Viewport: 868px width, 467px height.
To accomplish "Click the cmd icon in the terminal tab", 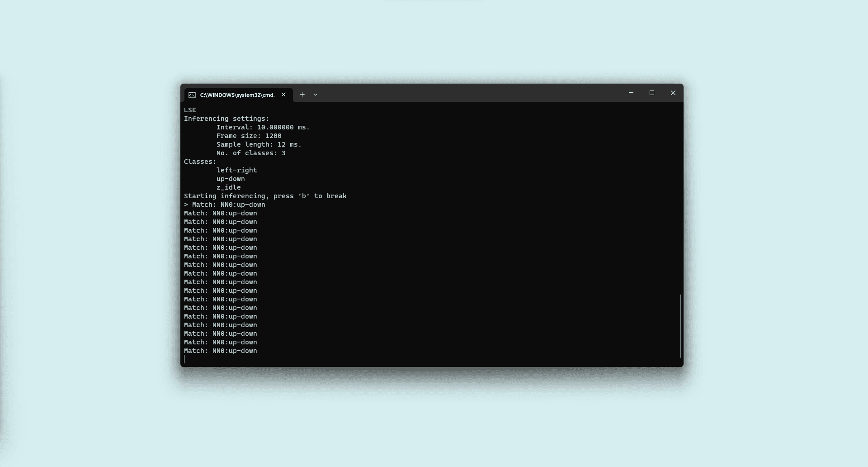I will point(192,95).
